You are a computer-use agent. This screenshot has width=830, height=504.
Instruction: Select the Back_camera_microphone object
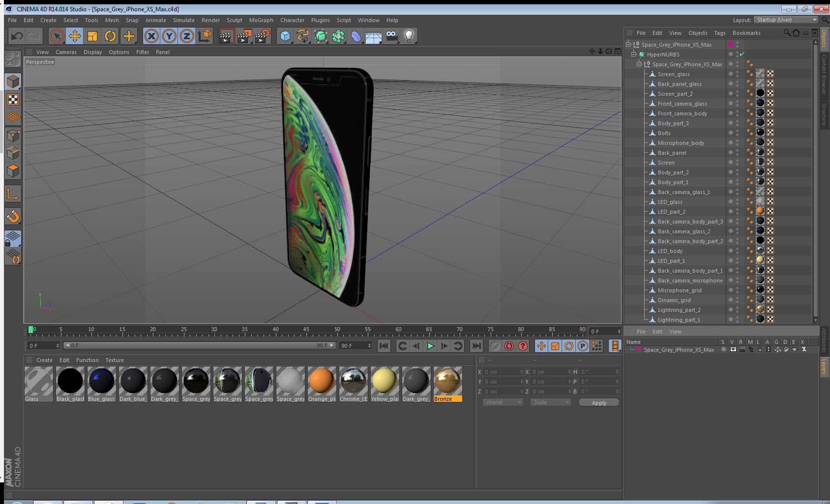pyautogui.click(x=690, y=280)
